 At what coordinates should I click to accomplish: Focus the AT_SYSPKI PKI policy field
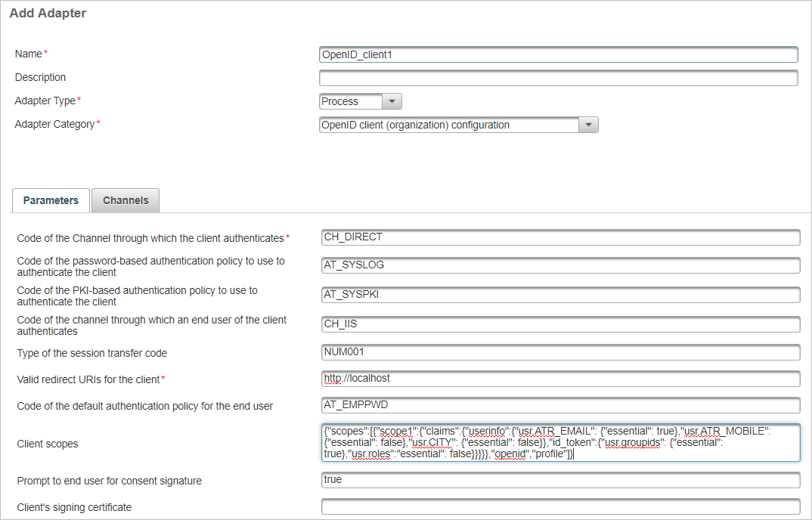(560, 295)
